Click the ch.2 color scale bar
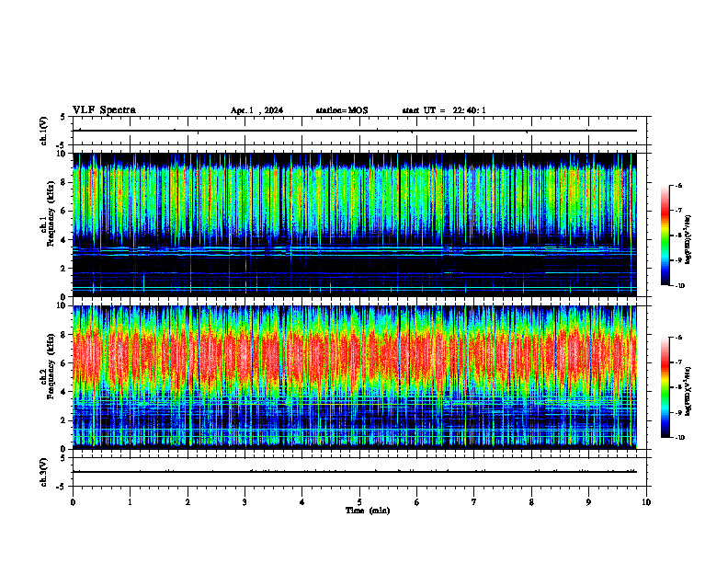The width and height of the screenshot is (728, 563). (x=665, y=387)
